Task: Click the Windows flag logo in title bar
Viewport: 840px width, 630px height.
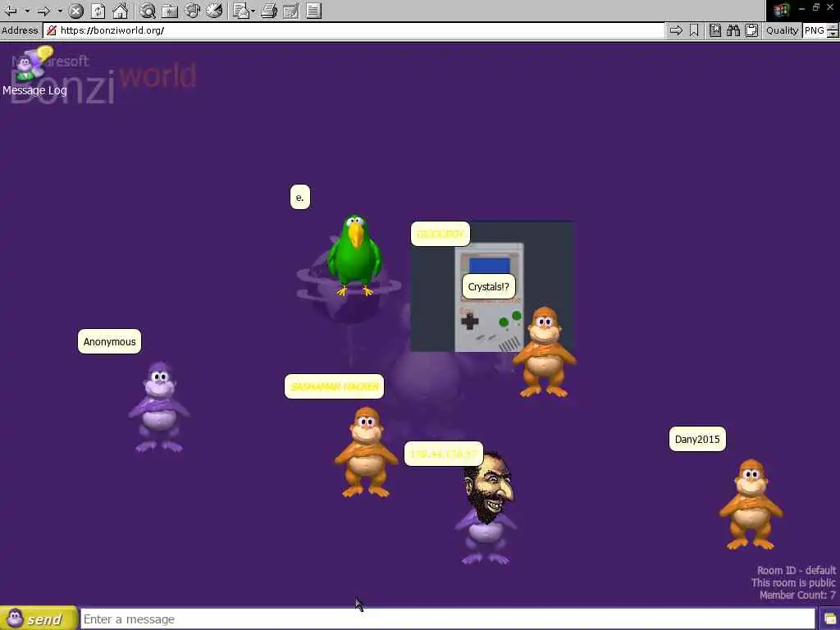Action: tap(781, 10)
